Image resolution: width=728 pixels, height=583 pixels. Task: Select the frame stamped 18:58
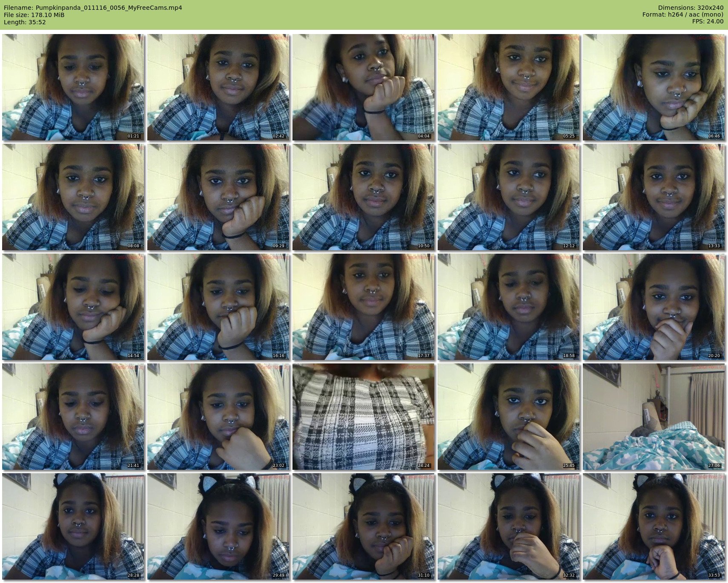(x=509, y=307)
